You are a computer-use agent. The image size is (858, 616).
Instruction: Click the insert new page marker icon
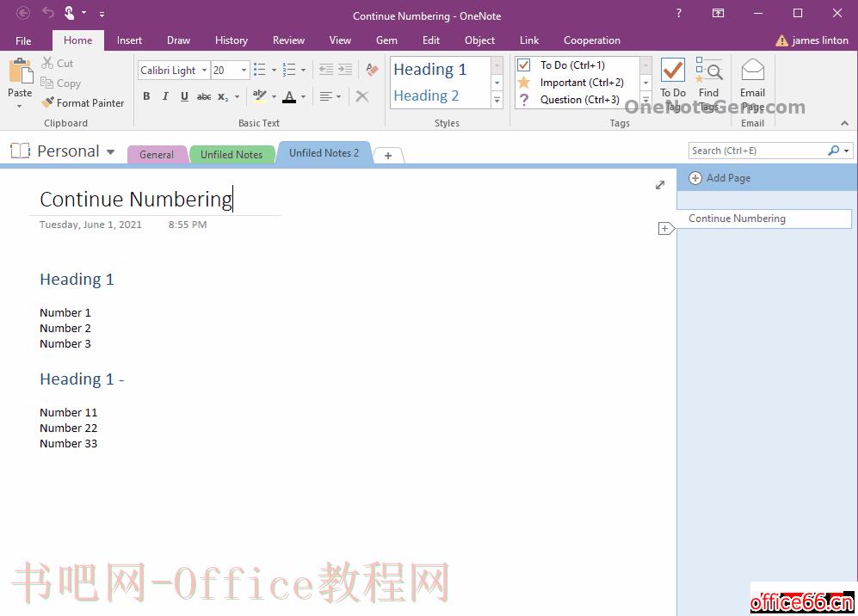(x=665, y=228)
